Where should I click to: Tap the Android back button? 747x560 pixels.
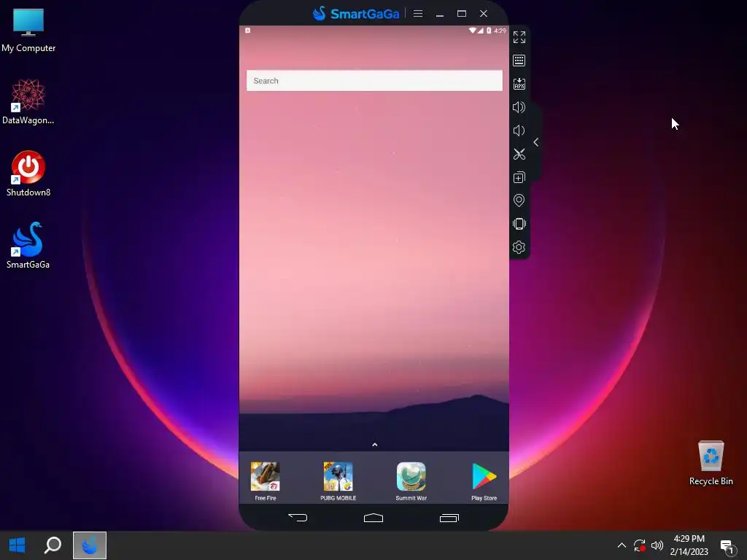[298, 518]
